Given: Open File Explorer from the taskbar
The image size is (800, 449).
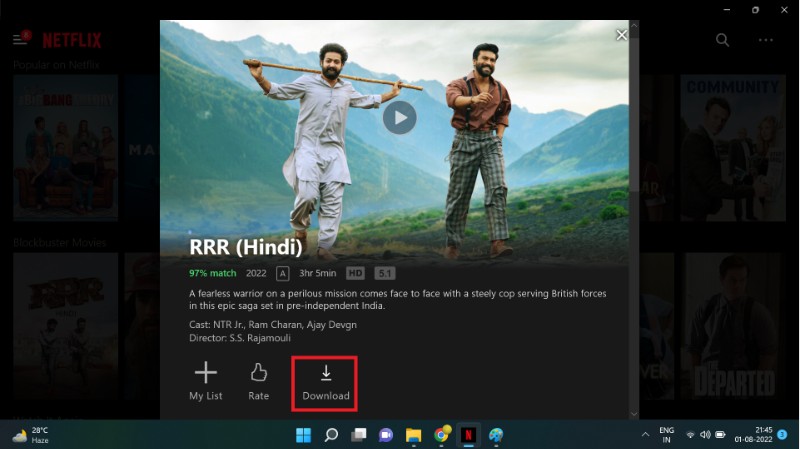Looking at the screenshot, I should (413, 435).
